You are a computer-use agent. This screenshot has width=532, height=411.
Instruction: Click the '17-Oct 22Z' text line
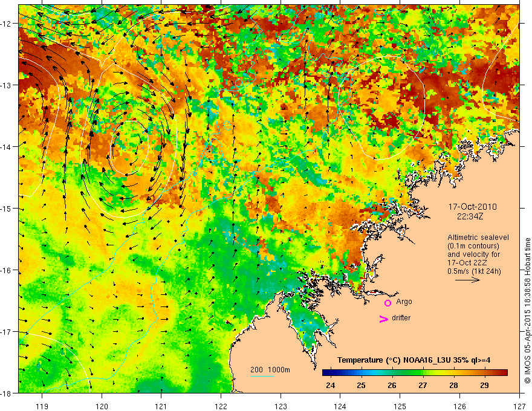coord(467,263)
